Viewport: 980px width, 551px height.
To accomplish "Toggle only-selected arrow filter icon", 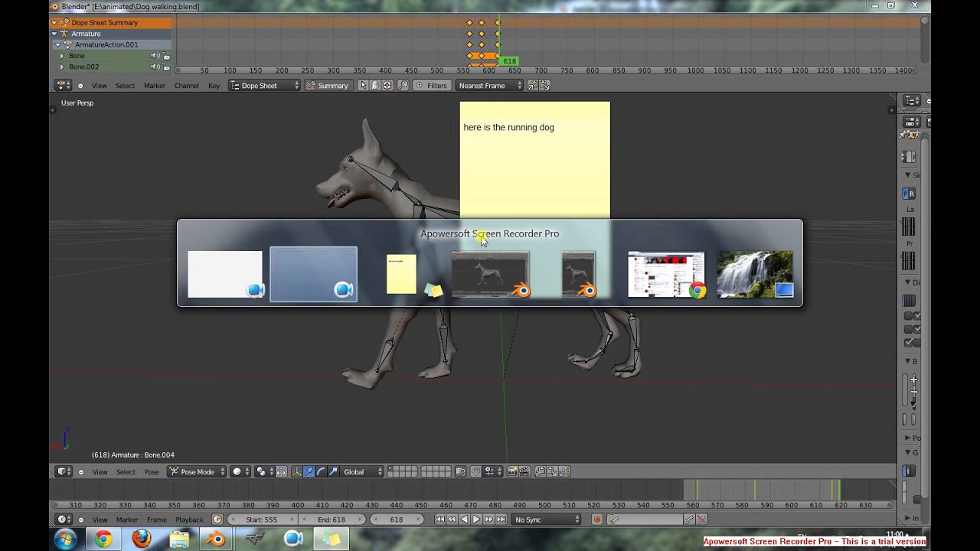I will (x=363, y=86).
